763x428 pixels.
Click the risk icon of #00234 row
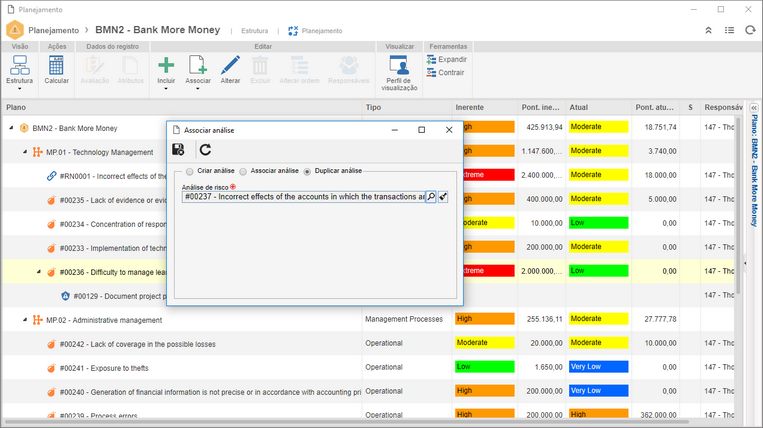coord(52,224)
